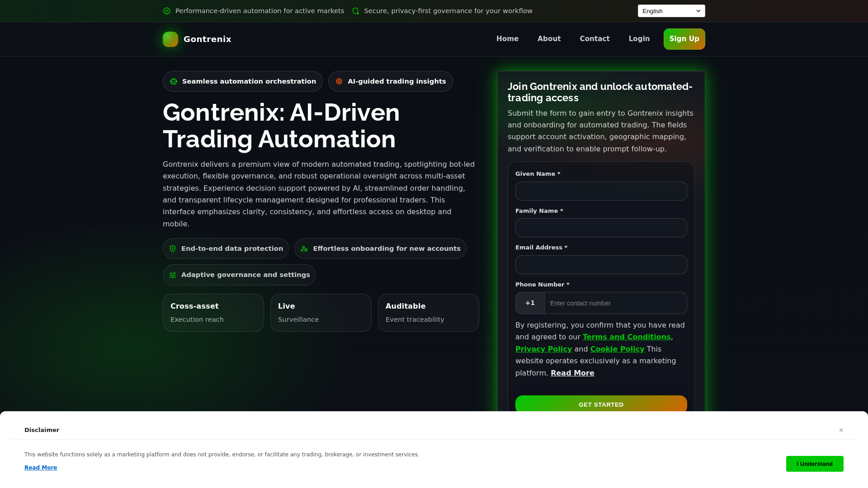Click the End-to-end data protection chip

(226, 249)
